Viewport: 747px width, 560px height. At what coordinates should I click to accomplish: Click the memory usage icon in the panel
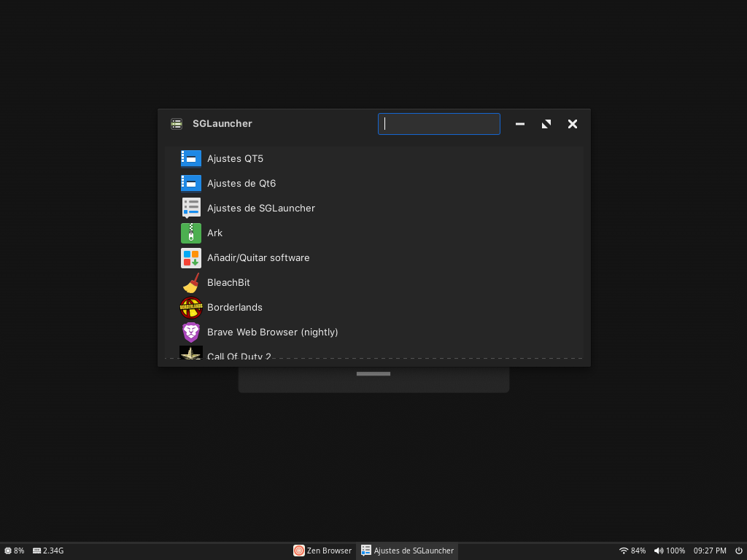tap(36, 551)
